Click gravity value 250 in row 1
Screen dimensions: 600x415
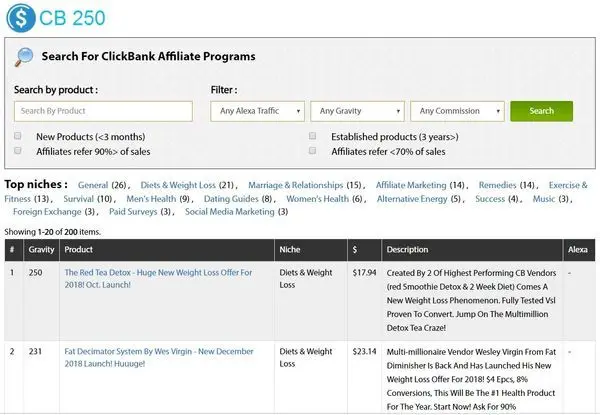tap(35, 273)
